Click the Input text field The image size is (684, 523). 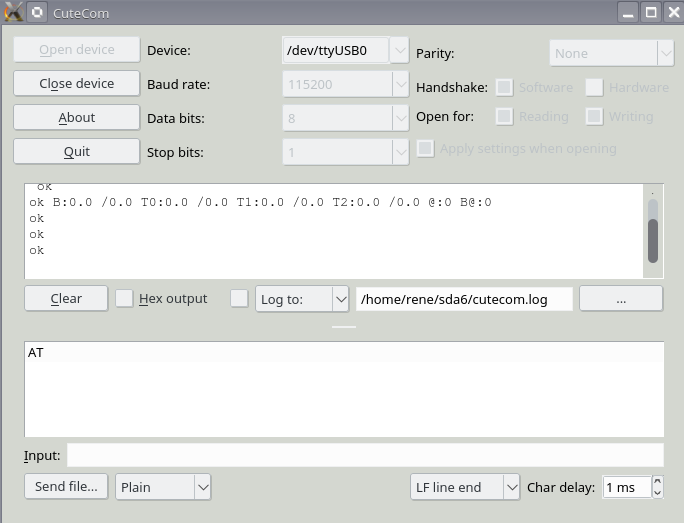(x=364, y=455)
